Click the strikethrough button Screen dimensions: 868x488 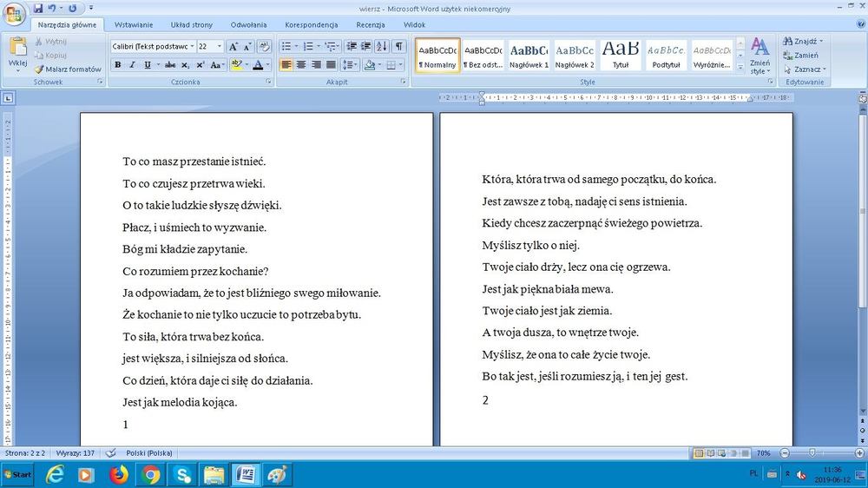pos(170,65)
